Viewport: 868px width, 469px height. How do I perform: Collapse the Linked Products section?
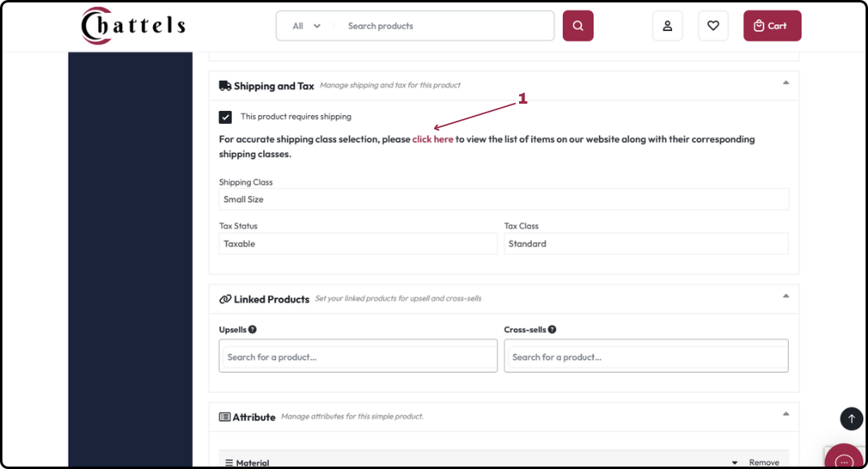click(x=785, y=296)
